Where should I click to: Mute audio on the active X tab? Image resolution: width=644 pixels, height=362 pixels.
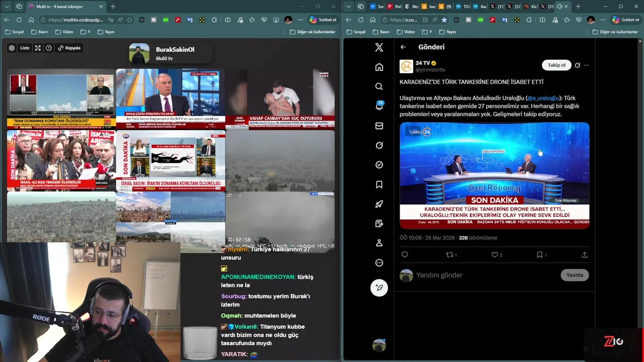(559, 7)
